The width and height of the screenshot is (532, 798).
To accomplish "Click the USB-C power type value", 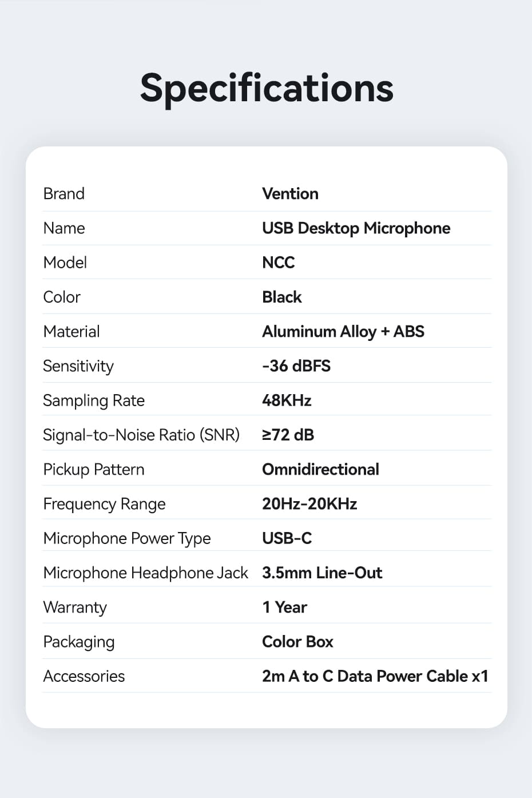I will point(287,538).
